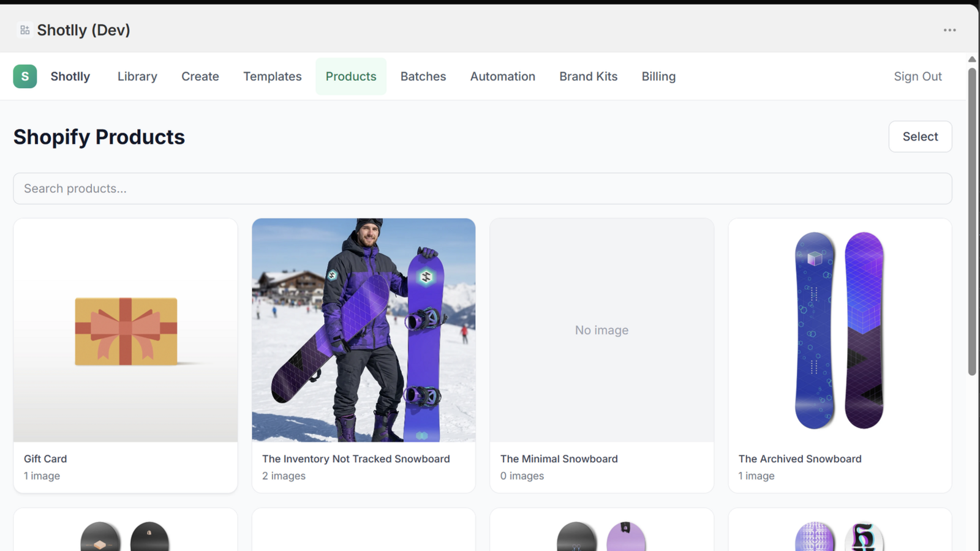The height and width of the screenshot is (551, 980).
Task: Click 1 image under The Archived Snowboard
Action: 756,476
